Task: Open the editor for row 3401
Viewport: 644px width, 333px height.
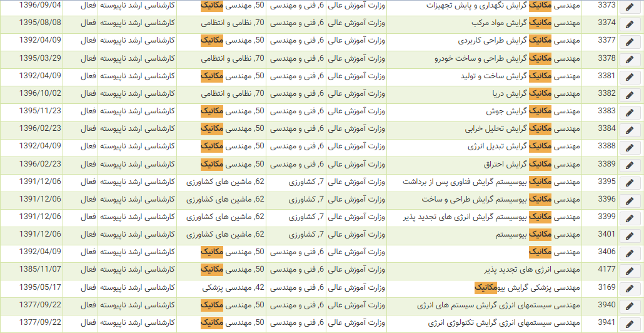Action: [x=630, y=235]
